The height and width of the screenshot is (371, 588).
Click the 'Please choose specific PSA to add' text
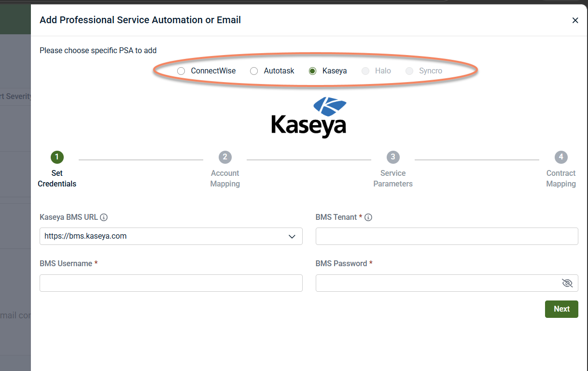click(98, 50)
